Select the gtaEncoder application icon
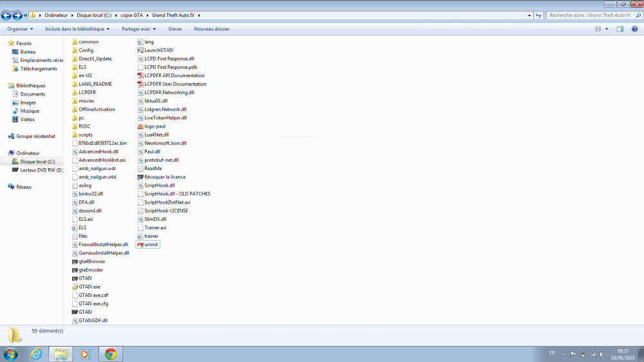 [74, 270]
